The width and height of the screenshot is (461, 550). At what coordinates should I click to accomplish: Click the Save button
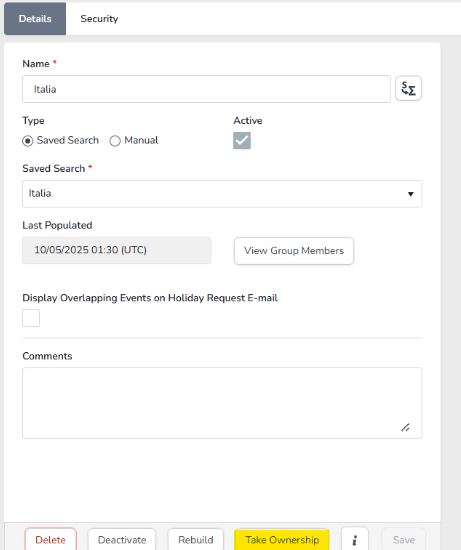pos(403,539)
